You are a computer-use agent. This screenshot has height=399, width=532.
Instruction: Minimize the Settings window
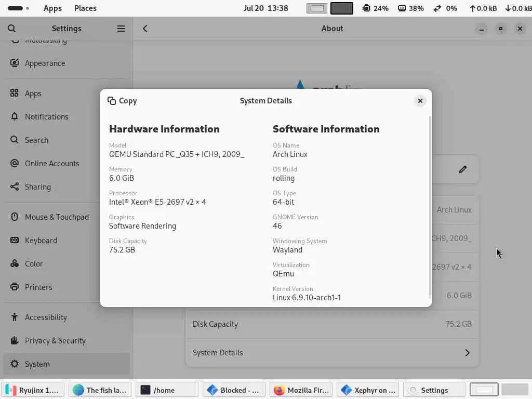[481, 29]
